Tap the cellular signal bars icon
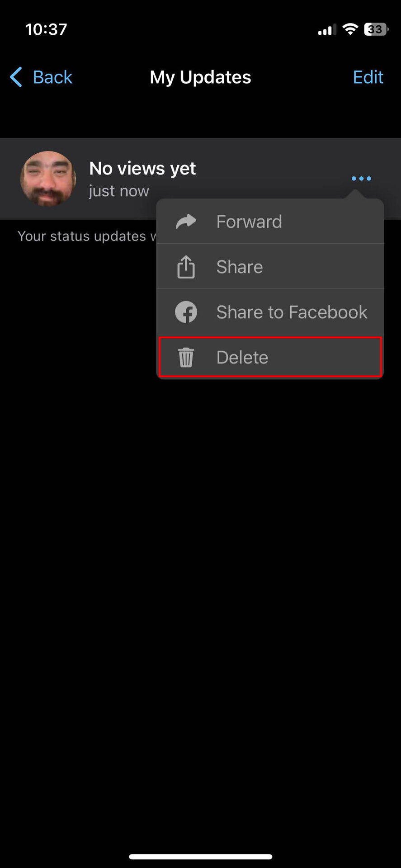This screenshot has height=868, width=401. tap(327, 30)
